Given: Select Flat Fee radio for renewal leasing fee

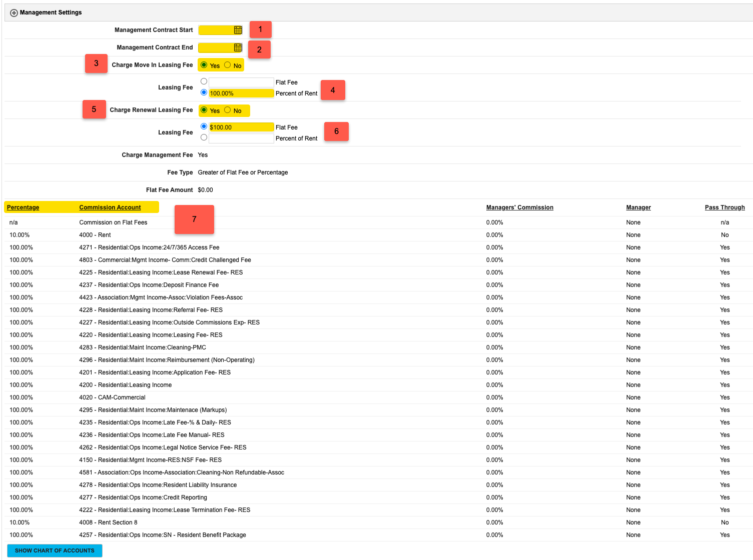Looking at the screenshot, I should pyautogui.click(x=204, y=126).
